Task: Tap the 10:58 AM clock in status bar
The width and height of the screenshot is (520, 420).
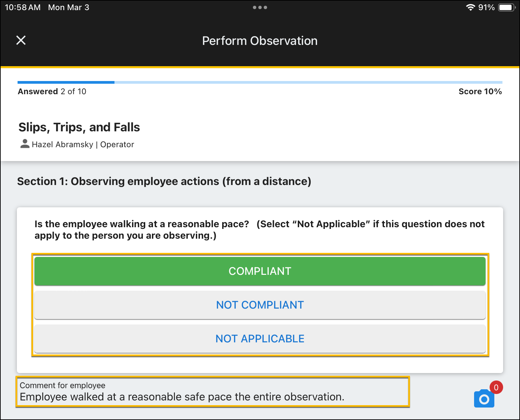Action: point(23,7)
